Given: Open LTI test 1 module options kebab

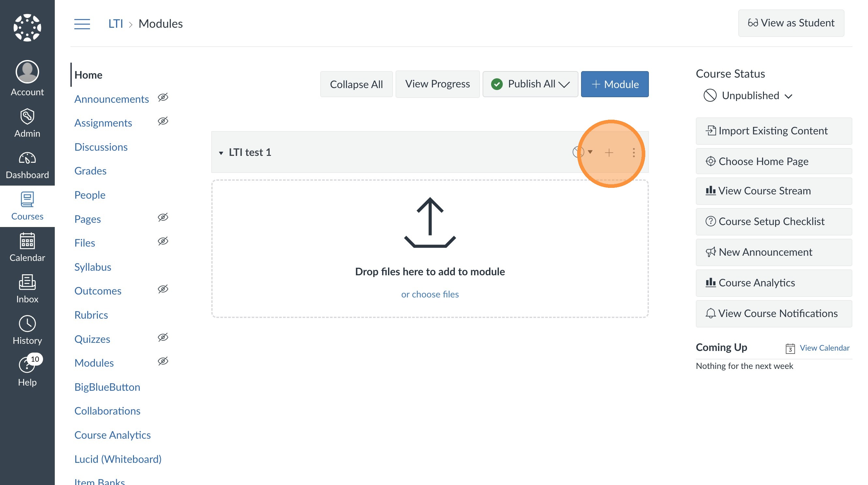Looking at the screenshot, I should coord(634,153).
